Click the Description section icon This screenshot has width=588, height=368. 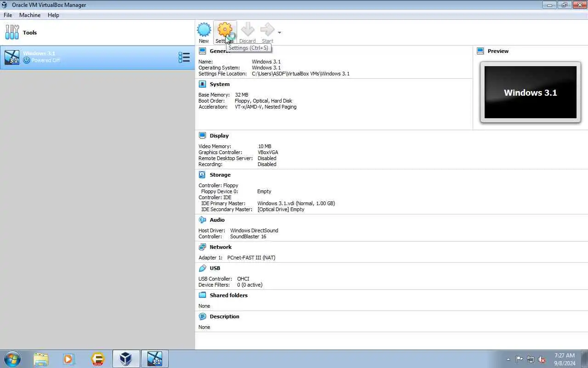[x=202, y=316]
